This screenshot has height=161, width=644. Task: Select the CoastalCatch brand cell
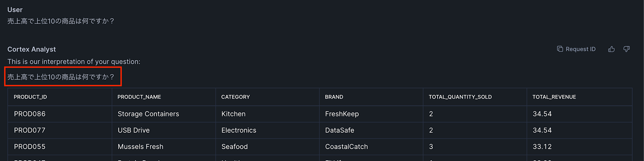(x=371, y=147)
